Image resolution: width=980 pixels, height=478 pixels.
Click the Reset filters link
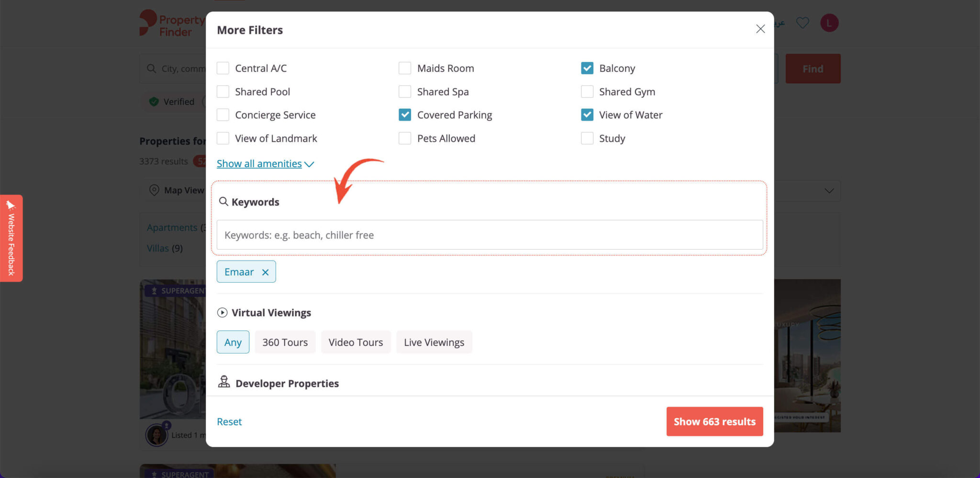click(x=229, y=421)
